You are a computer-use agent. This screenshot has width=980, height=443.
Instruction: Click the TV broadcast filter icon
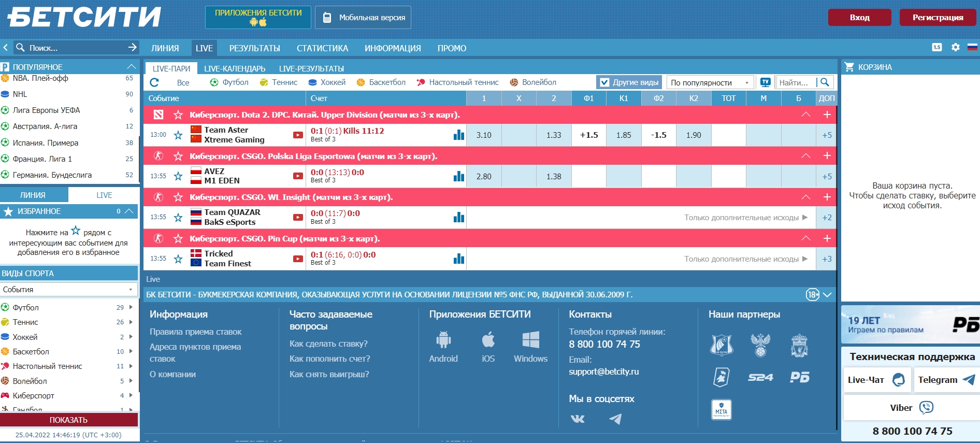coord(765,82)
